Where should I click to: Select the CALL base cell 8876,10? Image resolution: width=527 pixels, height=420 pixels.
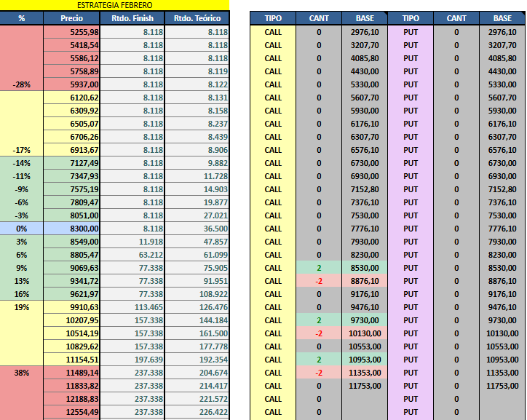(365, 281)
